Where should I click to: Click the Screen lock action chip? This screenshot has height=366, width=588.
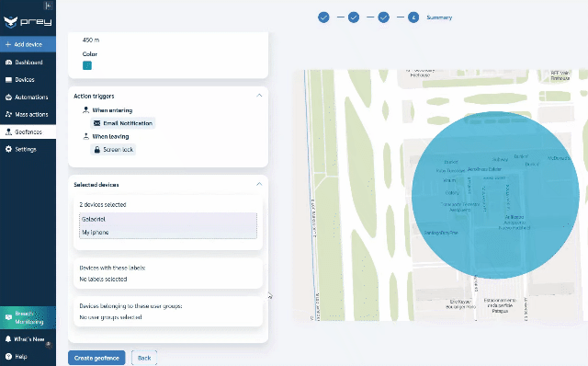(x=113, y=149)
